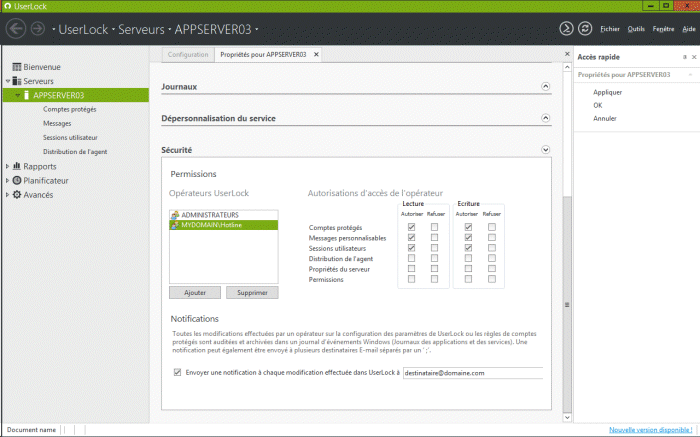This screenshot has height=437, width=700.
Task: Open Messages in the tree
Action: [x=57, y=123]
